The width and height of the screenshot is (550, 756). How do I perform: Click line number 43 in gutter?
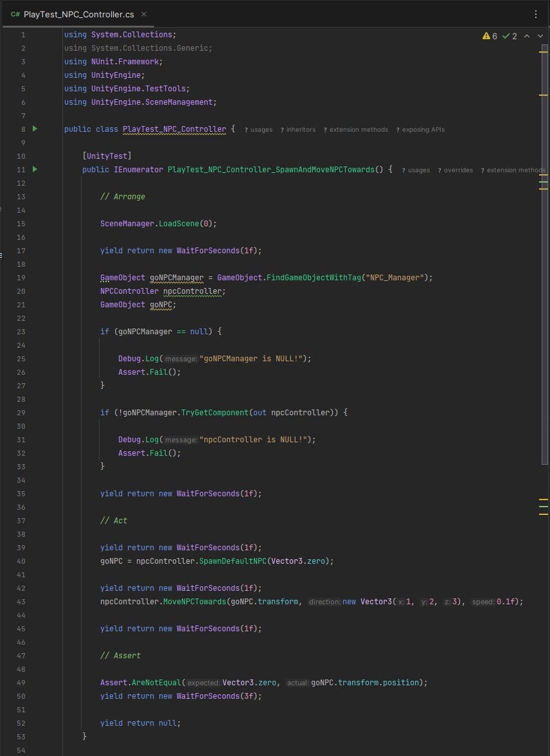coord(21,602)
